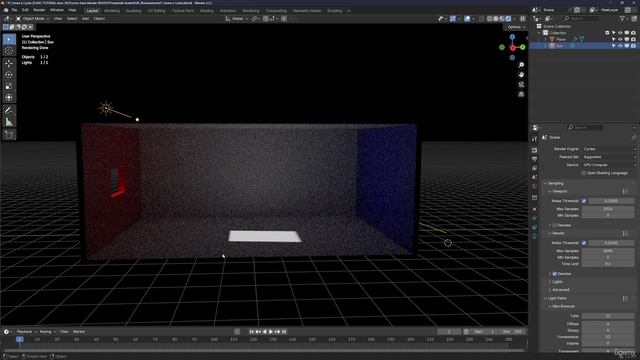Hide Collection using its eye icon

click(x=620, y=33)
